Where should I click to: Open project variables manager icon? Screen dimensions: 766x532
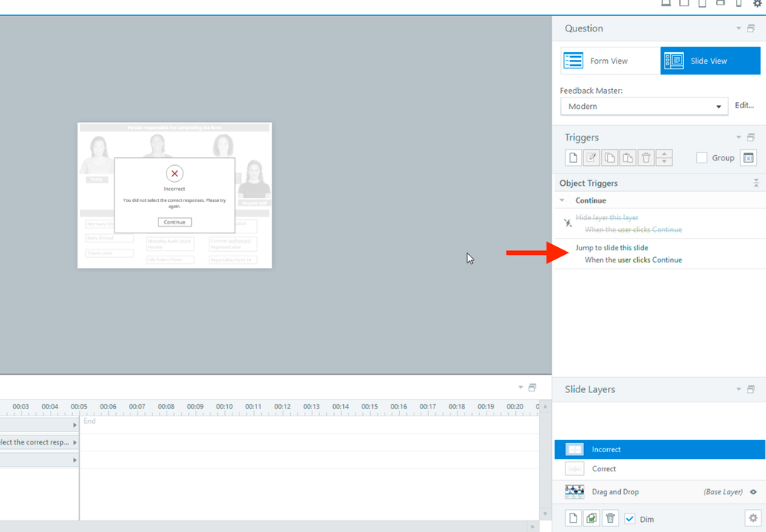coord(748,158)
